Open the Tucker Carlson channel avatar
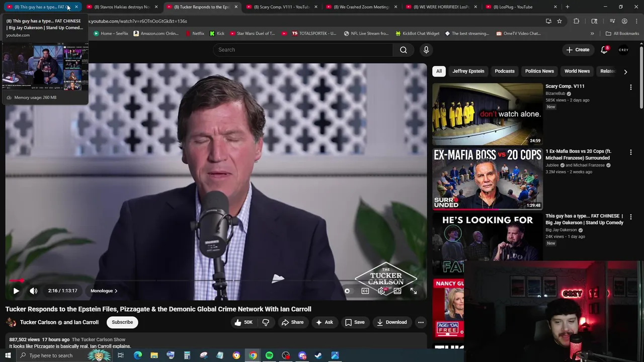 (11, 322)
